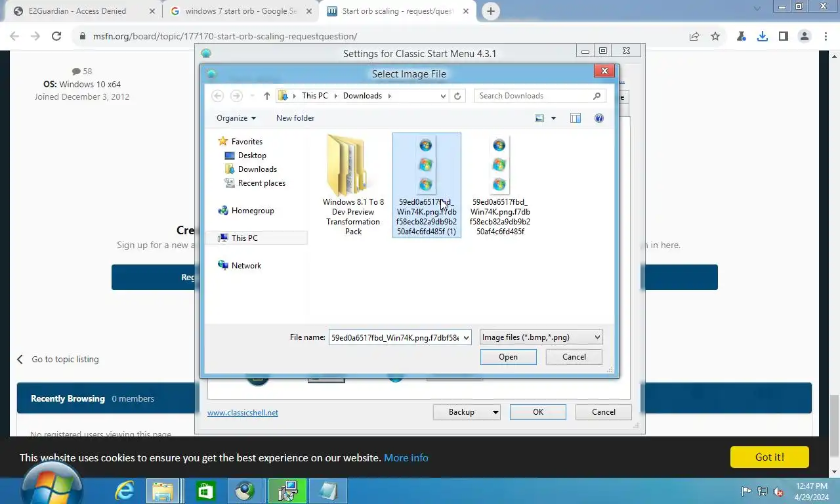Viewport: 840px width, 504px height.
Task: Open File Explorer from the taskbar
Action: coord(163,491)
